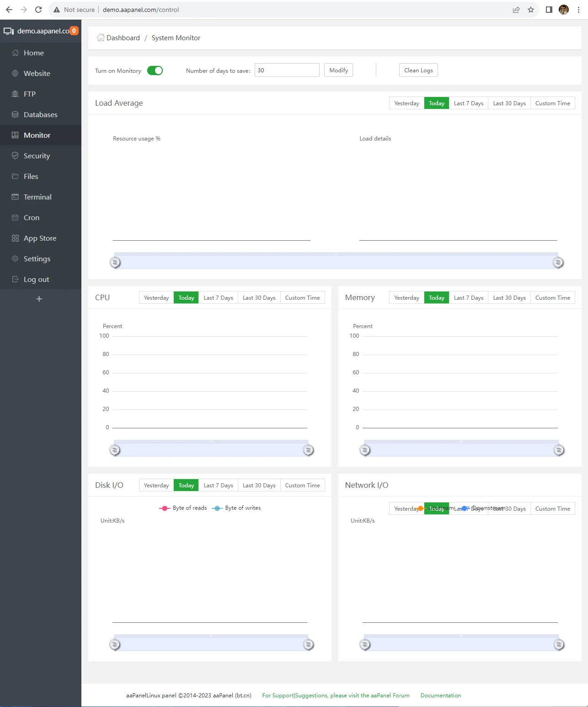Switch CPU chart to Last 7 Days

click(x=218, y=297)
